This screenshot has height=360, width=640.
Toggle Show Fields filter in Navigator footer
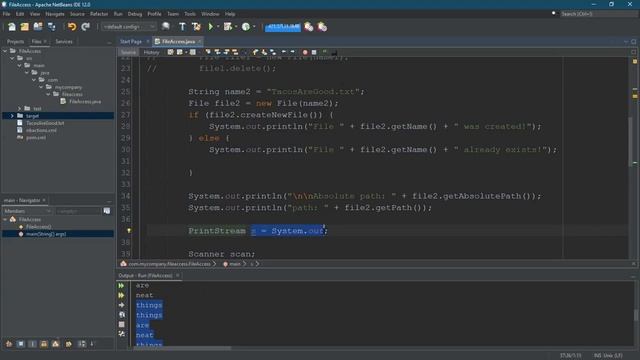pyautogui.click(x=21, y=344)
